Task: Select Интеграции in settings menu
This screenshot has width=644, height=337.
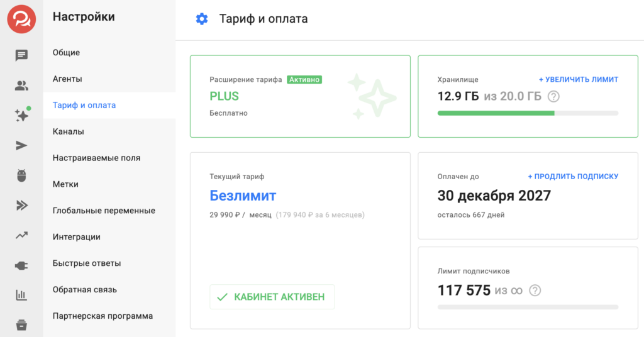Action: [77, 237]
